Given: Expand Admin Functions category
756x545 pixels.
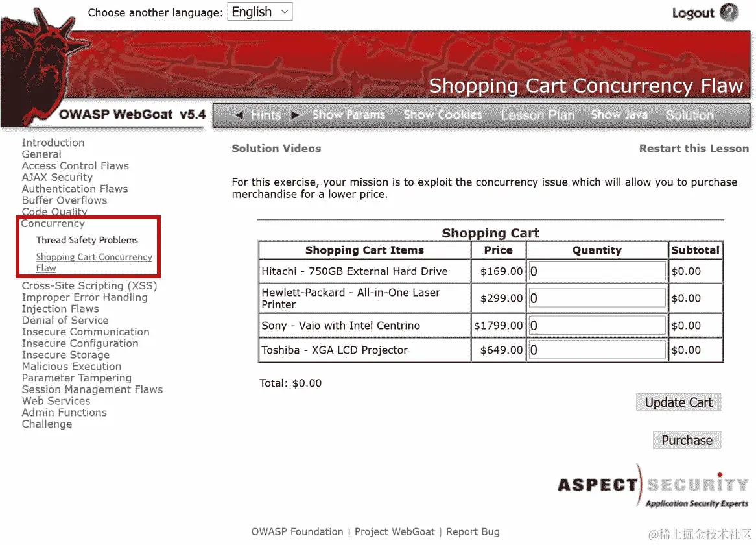Looking at the screenshot, I should click(64, 413).
